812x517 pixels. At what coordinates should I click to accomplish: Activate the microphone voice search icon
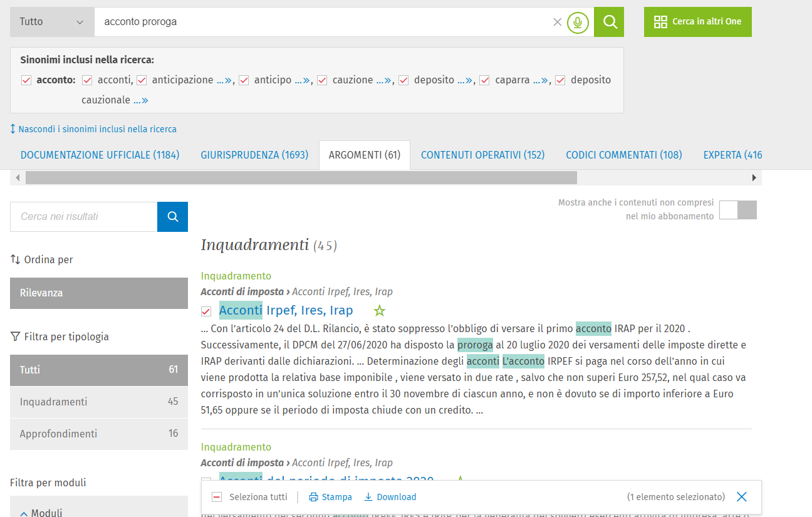[578, 23]
